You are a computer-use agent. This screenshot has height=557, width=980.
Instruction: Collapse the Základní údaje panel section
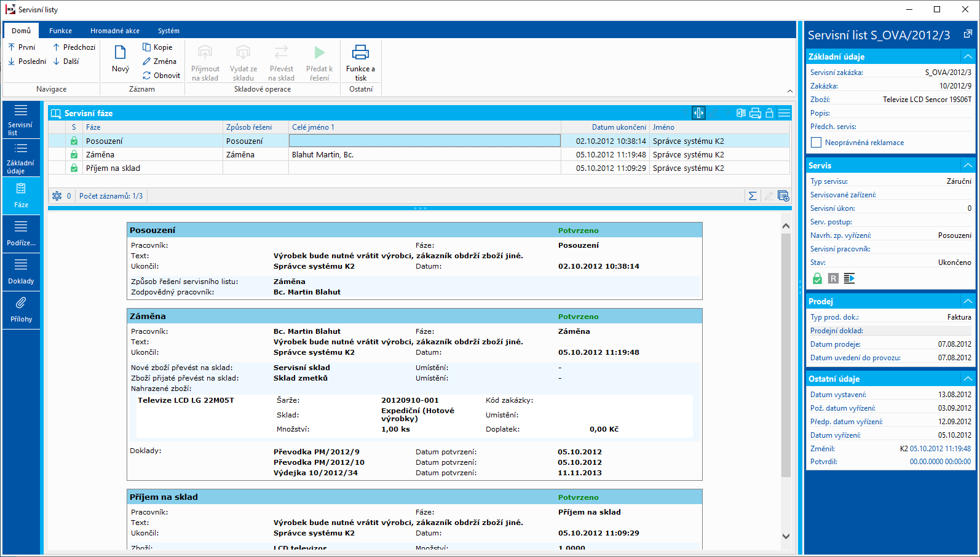(x=968, y=57)
